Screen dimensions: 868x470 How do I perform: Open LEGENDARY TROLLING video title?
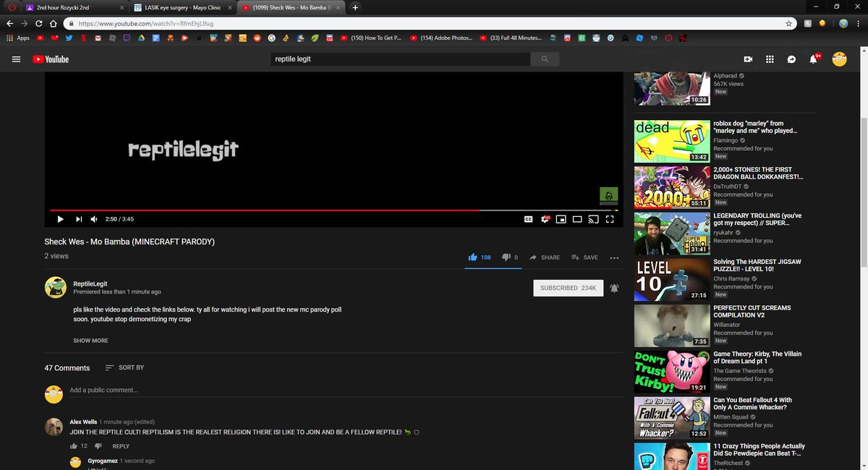pos(757,220)
